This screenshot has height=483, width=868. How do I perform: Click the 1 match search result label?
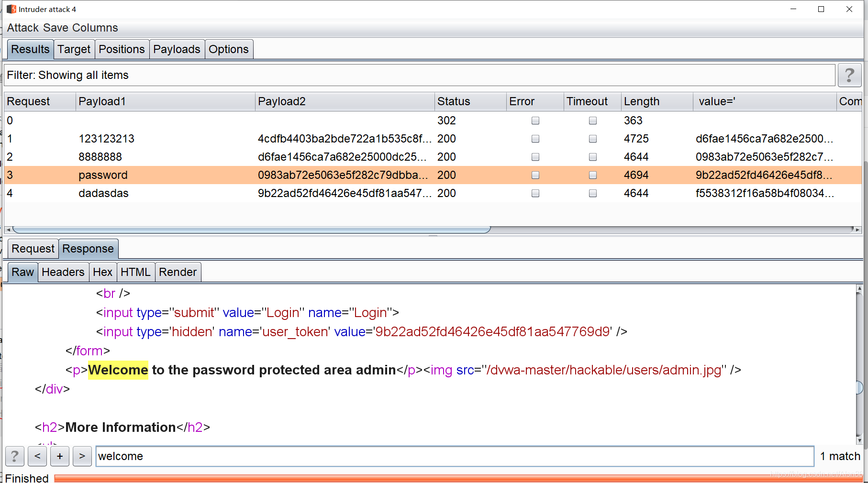(x=840, y=456)
